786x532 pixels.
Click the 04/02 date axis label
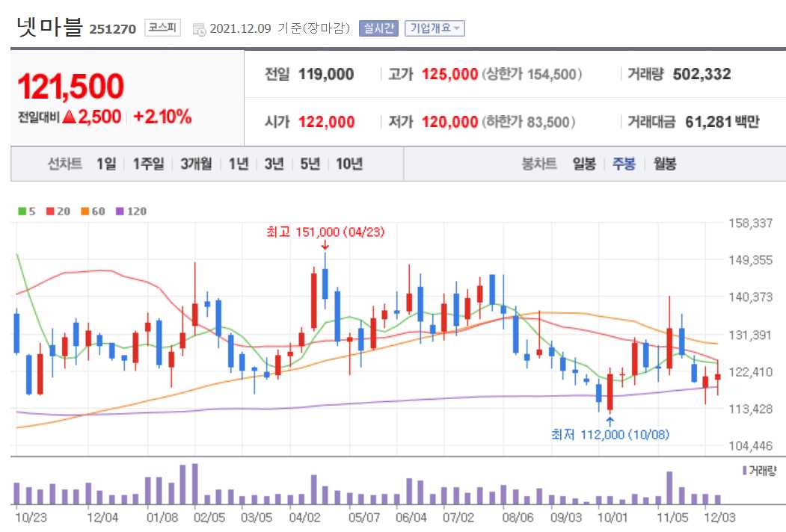(x=304, y=518)
